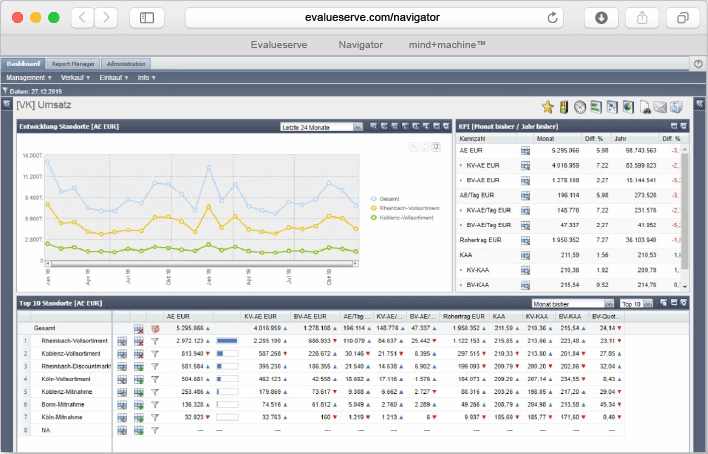Go back in browser history

pos(82,18)
